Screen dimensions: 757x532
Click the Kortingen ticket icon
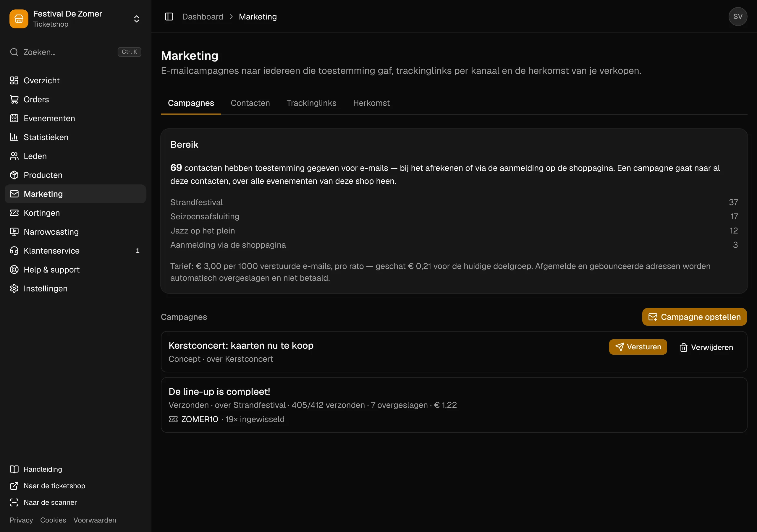[x=14, y=213]
